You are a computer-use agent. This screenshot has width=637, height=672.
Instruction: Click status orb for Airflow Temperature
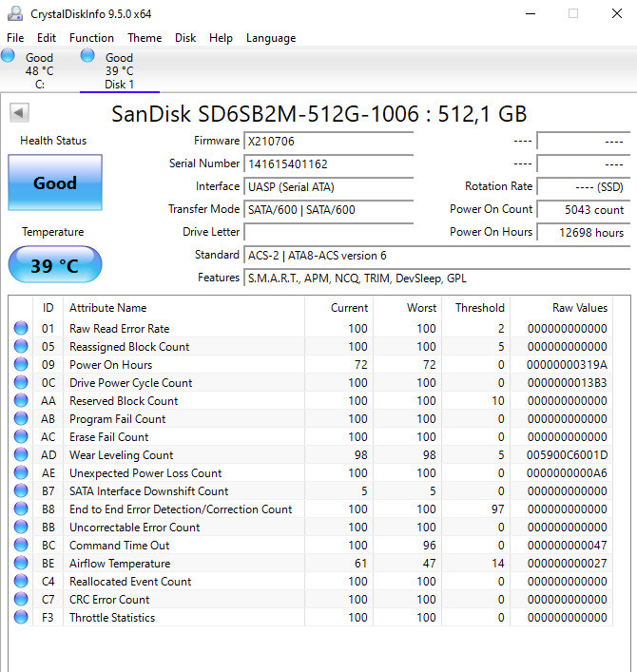point(21,564)
